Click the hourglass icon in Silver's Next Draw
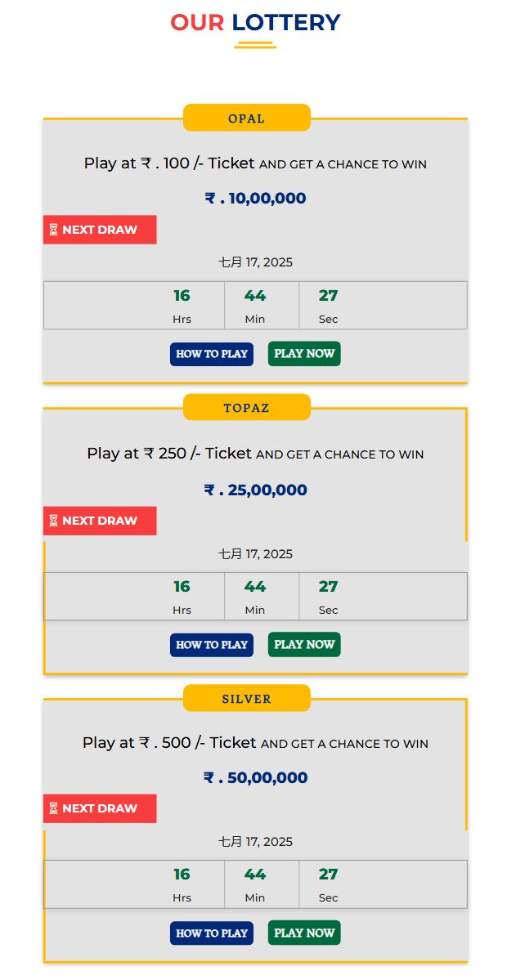516x980 pixels. (x=53, y=808)
